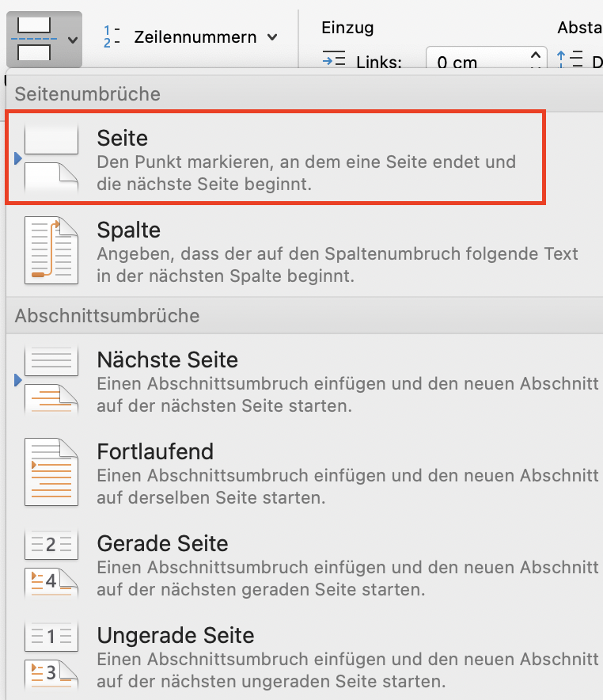Click the Abschnittsumbrüche section header
Viewport: 603px width, 700px height.
pos(107,316)
